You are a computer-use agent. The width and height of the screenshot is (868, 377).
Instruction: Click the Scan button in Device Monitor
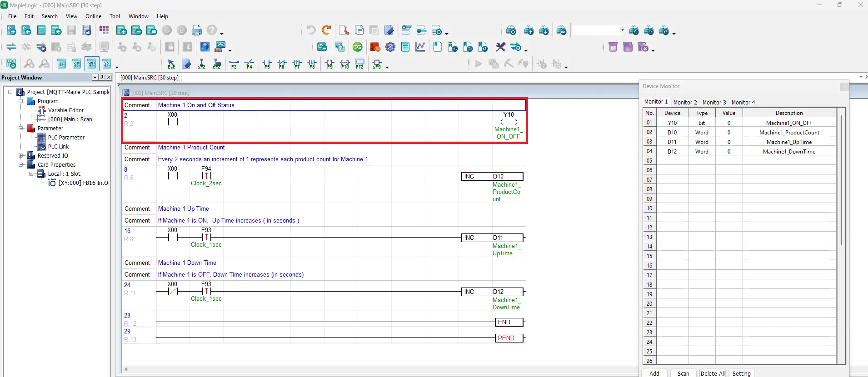click(683, 373)
